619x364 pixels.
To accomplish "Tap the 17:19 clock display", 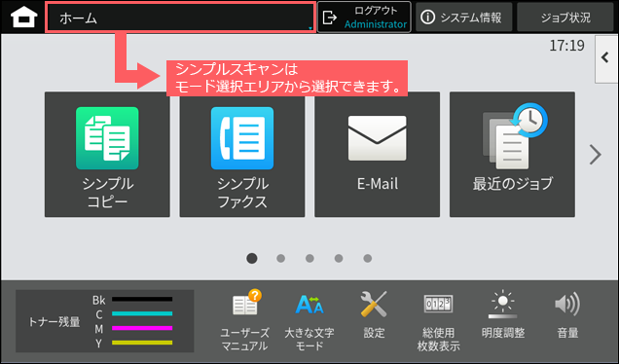I will pos(566,46).
